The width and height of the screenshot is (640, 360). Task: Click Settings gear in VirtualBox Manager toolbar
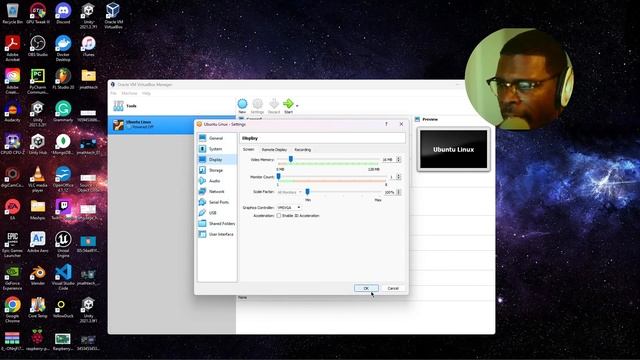(x=257, y=106)
